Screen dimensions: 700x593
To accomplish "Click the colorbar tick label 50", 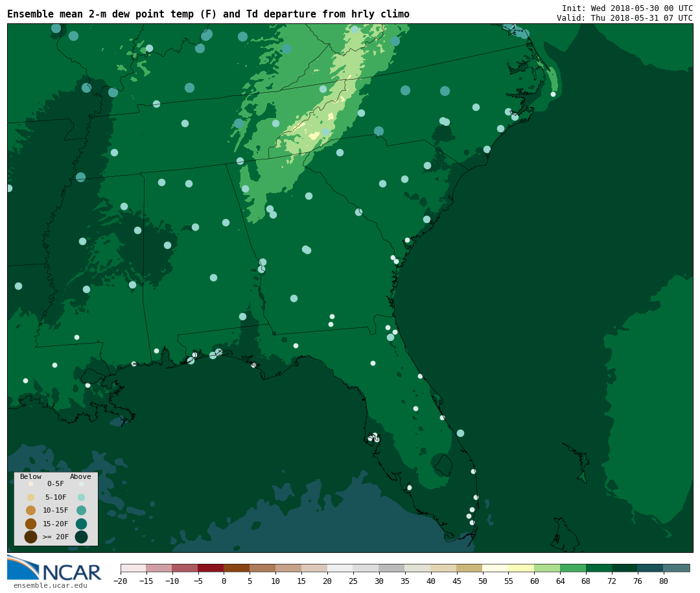I will coord(483,581).
